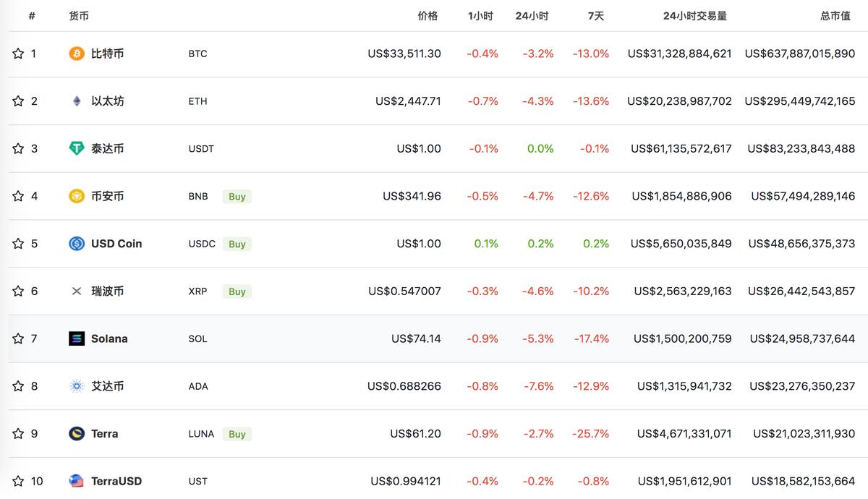Viewport: 868px width, 499px height.
Task: Add Solana to favorites with star
Action: [18, 338]
